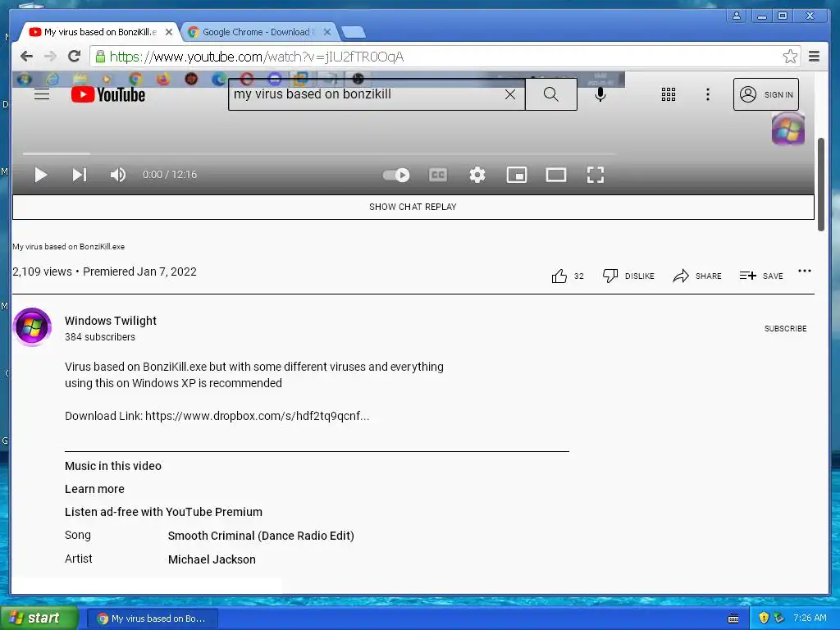Image resolution: width=840 pixels, height=630 pixels.
Task: Select the song title Smooth Criminal (Dance Radio Edit)
Action: pos(261,536)
